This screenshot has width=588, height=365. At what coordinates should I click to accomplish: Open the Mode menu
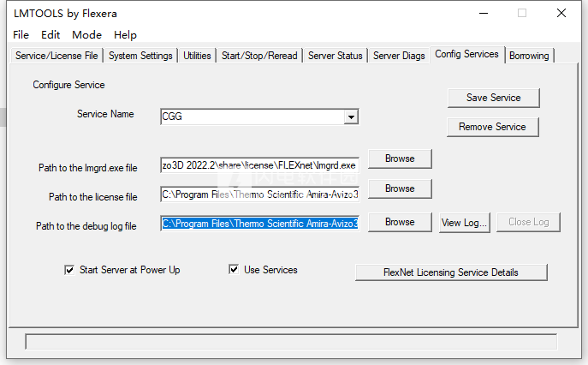tap(86, 35)
